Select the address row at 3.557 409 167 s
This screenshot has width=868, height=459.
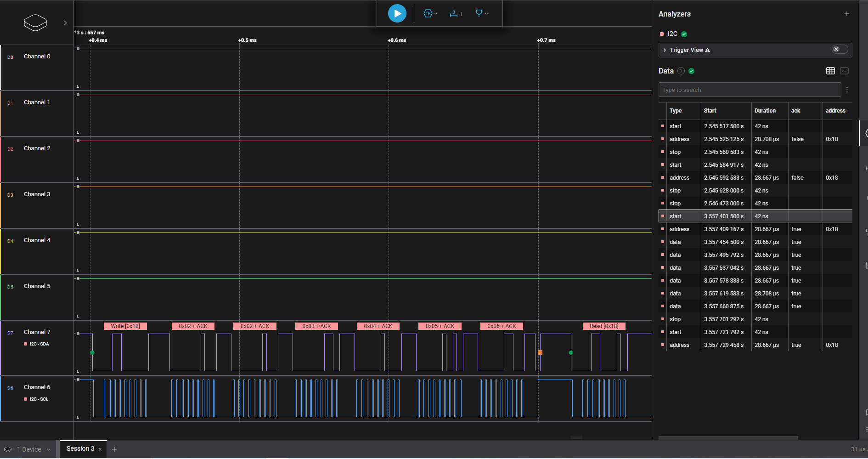pos(755,229)
